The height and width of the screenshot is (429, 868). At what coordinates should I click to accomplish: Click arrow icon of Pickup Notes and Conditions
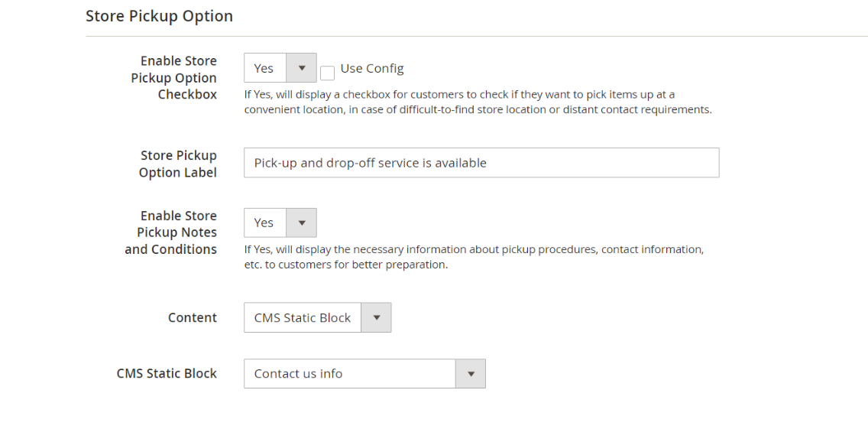pyautogui.click(x=301, y=223)
